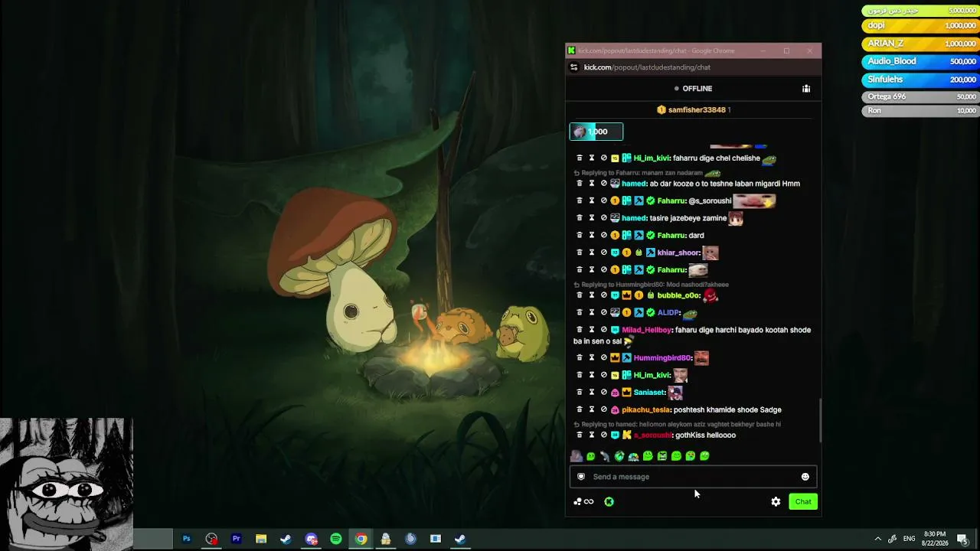The width and height of the screenshot is (980, 551).
Task: Focus the 'Send a message' input field
Action: click(694, 477)
